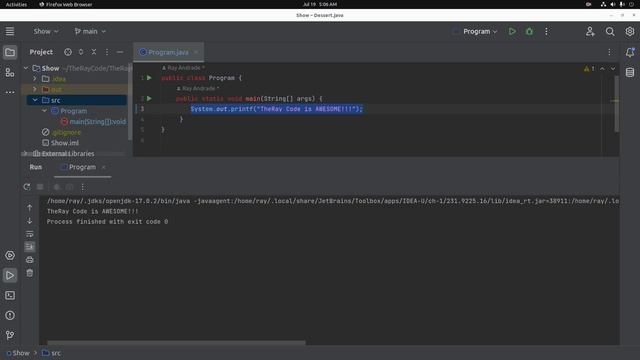Stop the running process

point(40,187)
